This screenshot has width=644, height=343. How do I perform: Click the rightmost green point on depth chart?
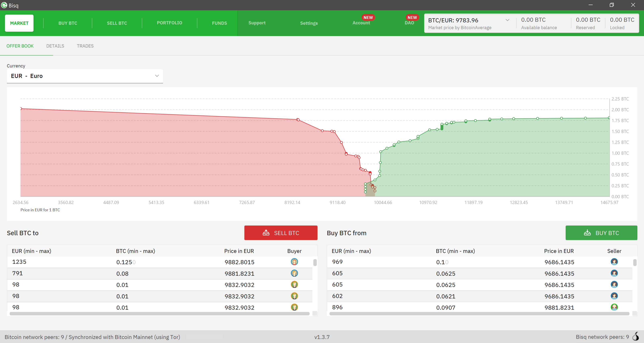[609, 118]
